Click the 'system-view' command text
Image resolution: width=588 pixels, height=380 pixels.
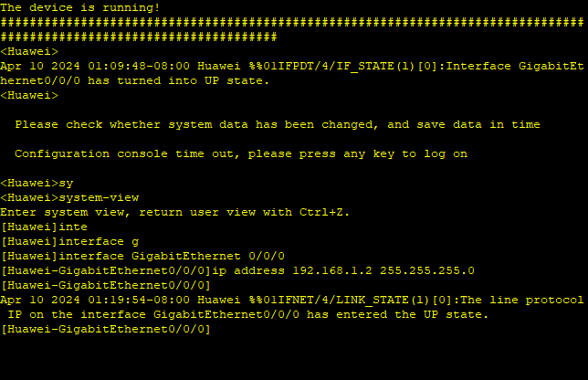tap(99, 197)
